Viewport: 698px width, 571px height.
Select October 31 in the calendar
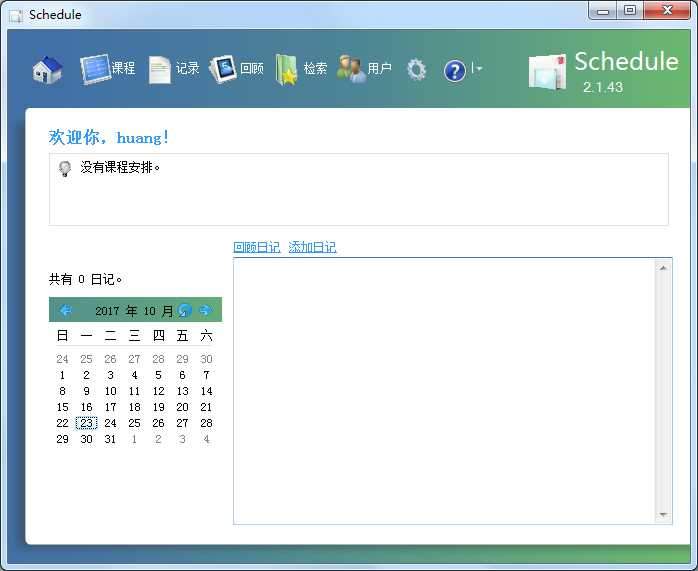click(110, 439)
